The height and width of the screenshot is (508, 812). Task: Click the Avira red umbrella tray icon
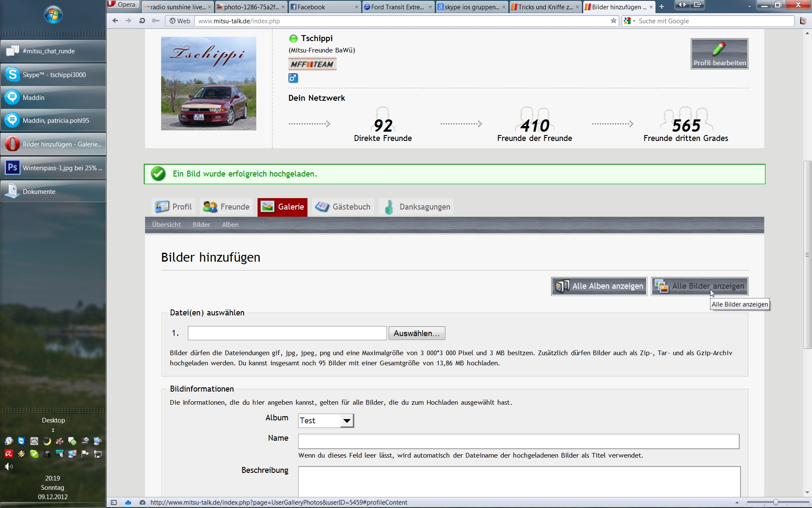pyautogui.click(x=8, y=454)
